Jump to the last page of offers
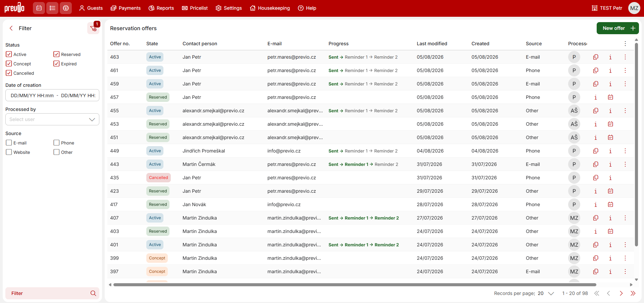This screenshot has width=644, height=303. tap(633, 293)
